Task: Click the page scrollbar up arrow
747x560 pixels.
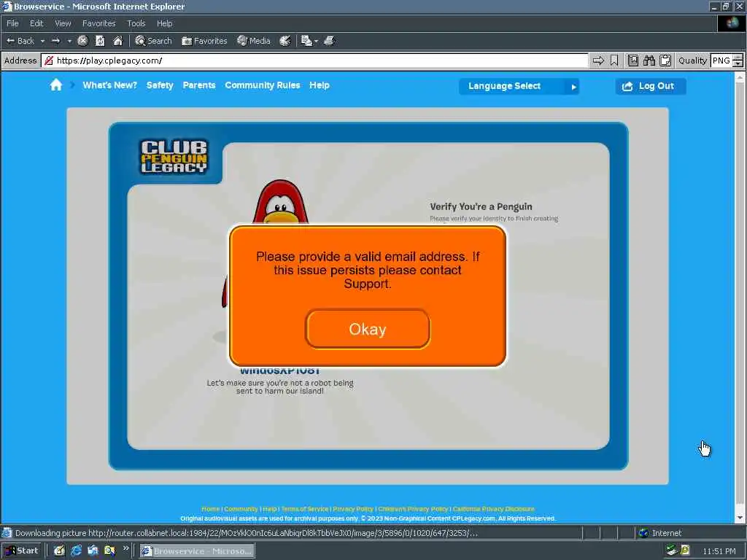Action: point(740,77)
